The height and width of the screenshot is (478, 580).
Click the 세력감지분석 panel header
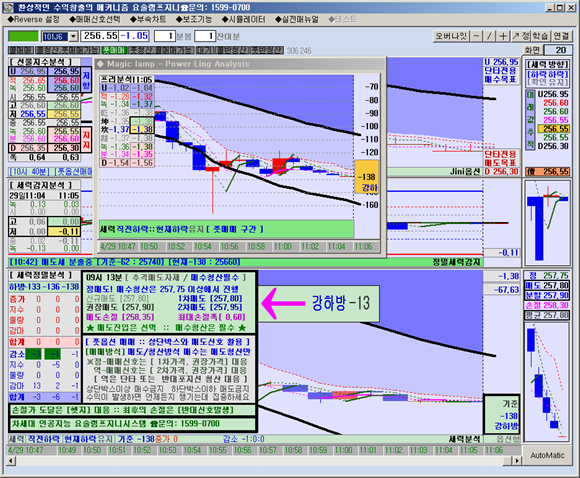[40, 185]
